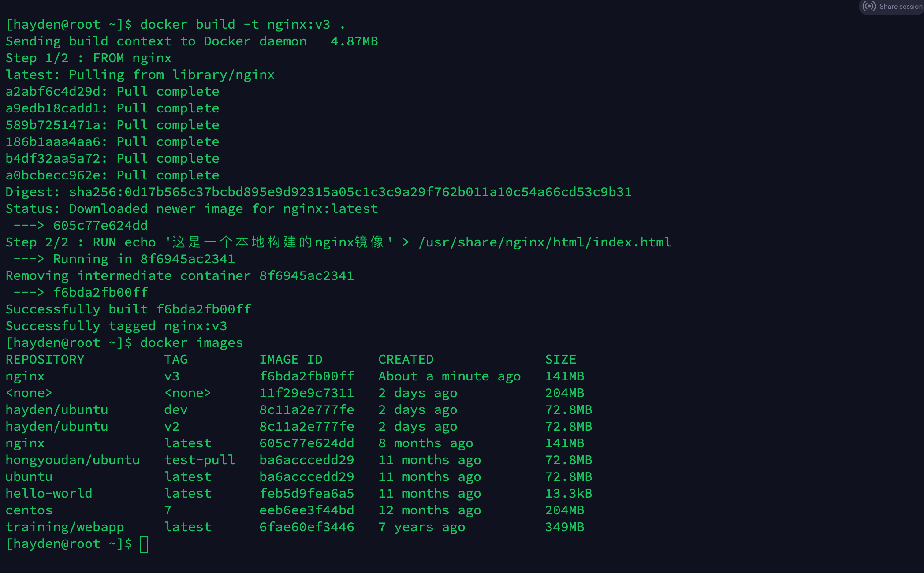Click the training/webapp repository name
The height and width of the screenshot is (573, 924).
click(x=65, y=527)
